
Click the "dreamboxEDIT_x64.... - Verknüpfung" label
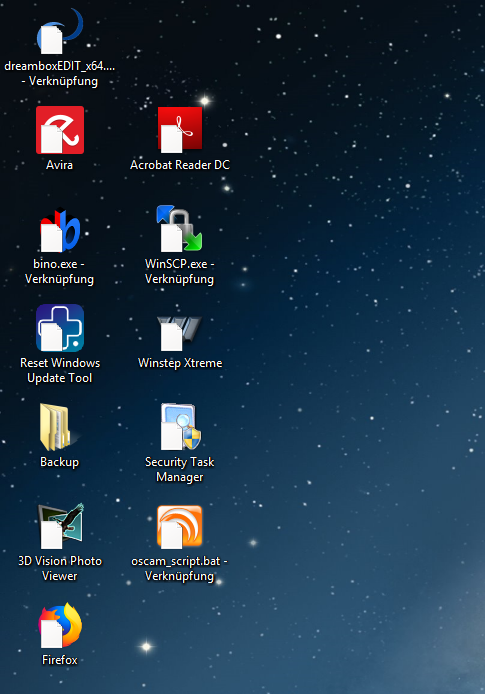point(60,73)
